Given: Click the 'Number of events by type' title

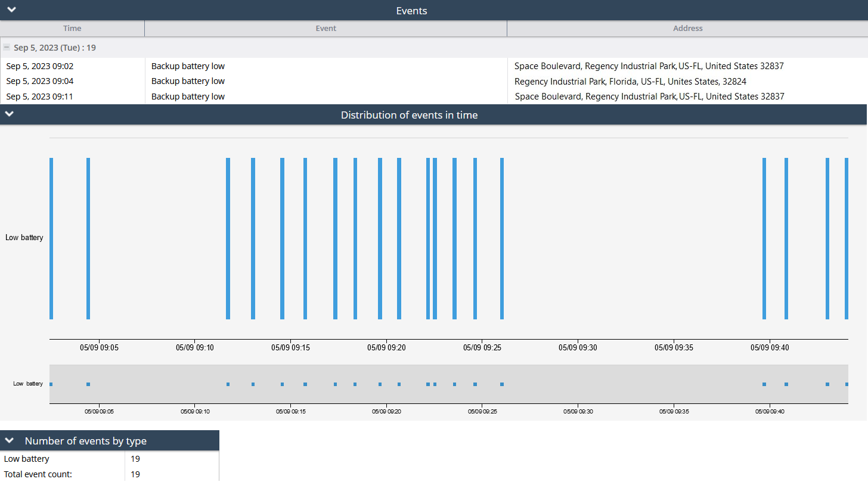Looking at the screenshot, I should tap(86, 441).
